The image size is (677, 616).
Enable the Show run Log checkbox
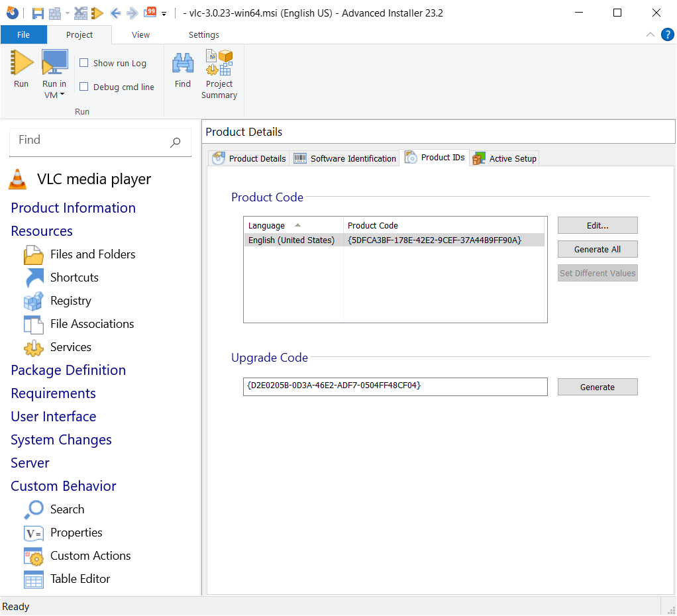(x=83, y=62)
